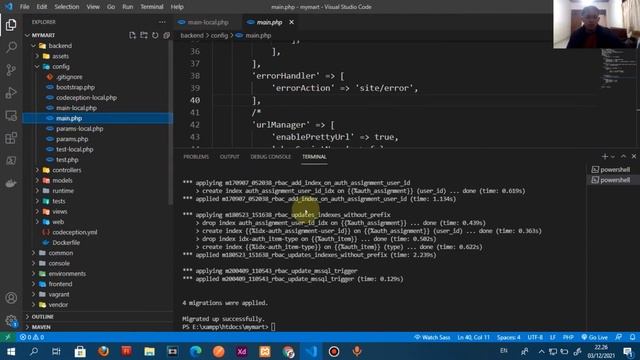Open the Help menu
640x360 pixels.
pyautogui.click(x=177, y=7)
